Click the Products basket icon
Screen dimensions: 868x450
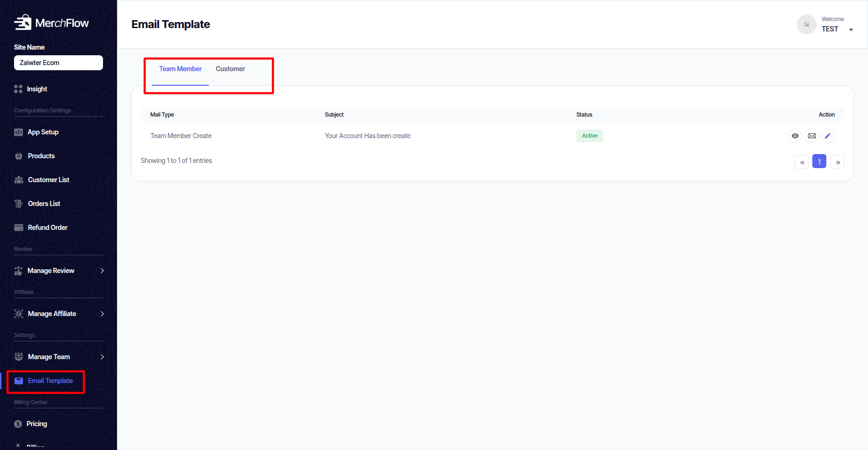pos(19,156)
